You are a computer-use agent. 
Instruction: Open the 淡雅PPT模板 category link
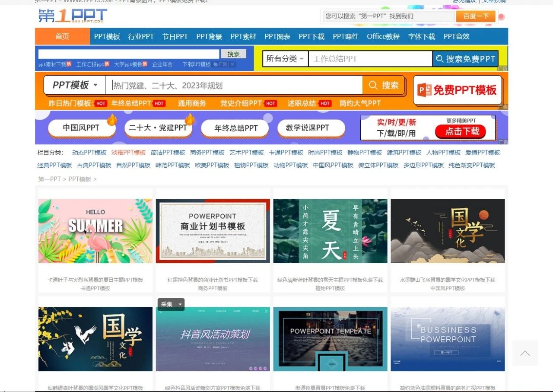(128, 153)
